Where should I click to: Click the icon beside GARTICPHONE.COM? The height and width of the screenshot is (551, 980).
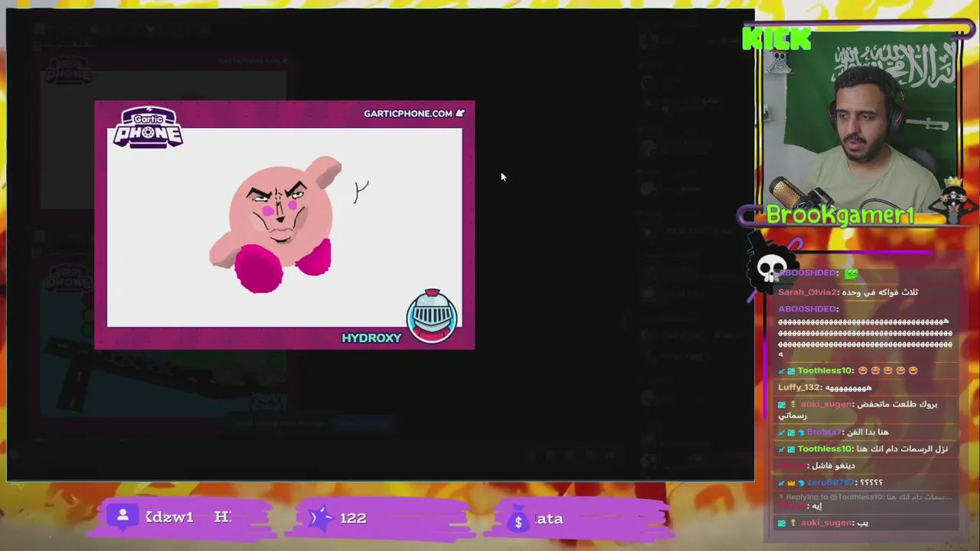460,113
